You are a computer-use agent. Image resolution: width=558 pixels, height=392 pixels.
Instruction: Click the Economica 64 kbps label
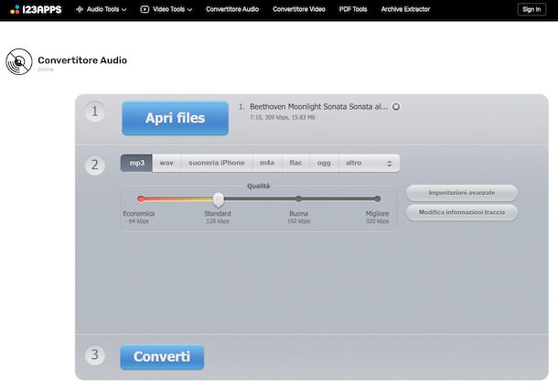pos(139,217)
